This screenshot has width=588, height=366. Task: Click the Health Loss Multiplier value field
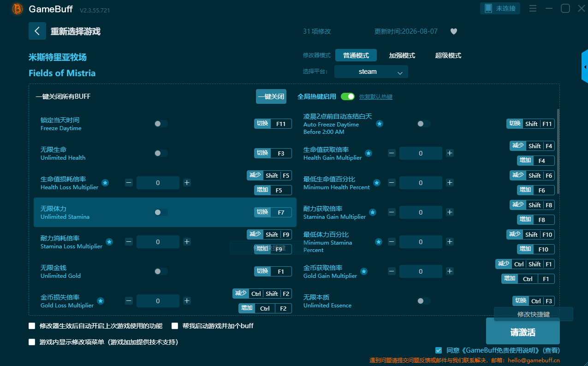tap(158, 183)
